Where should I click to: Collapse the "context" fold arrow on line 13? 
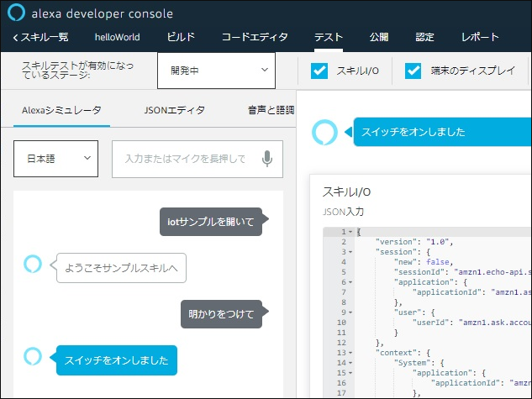350,353
